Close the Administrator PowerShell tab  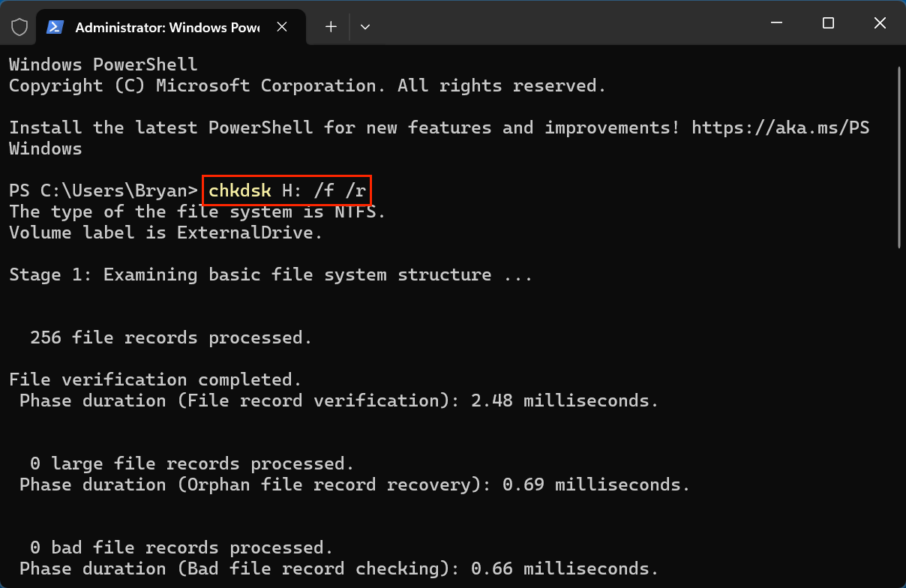(x=282, y=26)
